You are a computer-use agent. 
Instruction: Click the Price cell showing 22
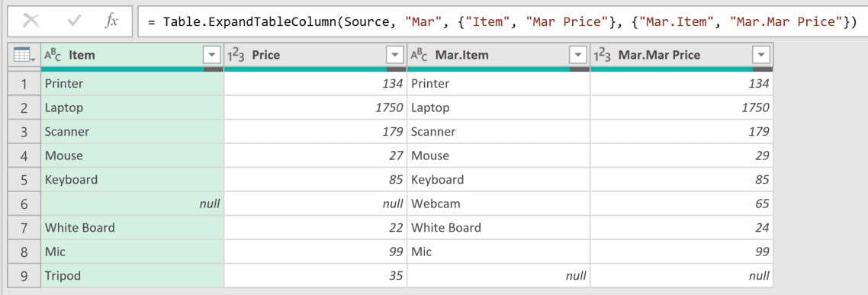pyautogui.click(x=316, y=227)
